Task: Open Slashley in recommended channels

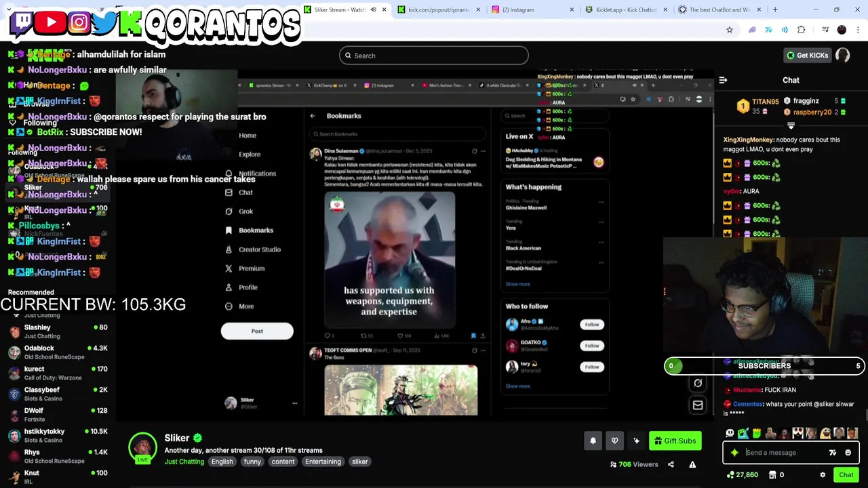Action: pos(58,331)
